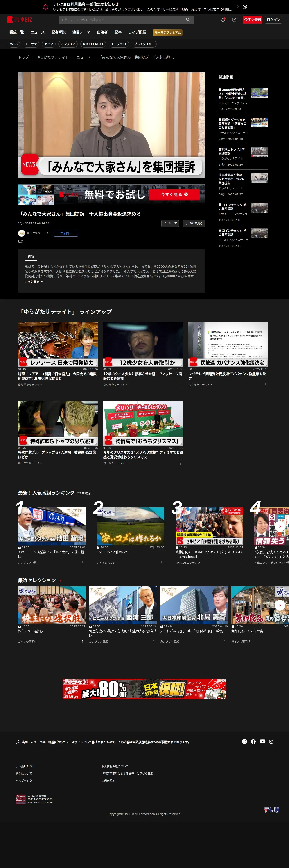Image resolution: width=289 pixels, height=868 pixels.
Task: Open the ライブ配信 menu item
Action: click(137, 32)
